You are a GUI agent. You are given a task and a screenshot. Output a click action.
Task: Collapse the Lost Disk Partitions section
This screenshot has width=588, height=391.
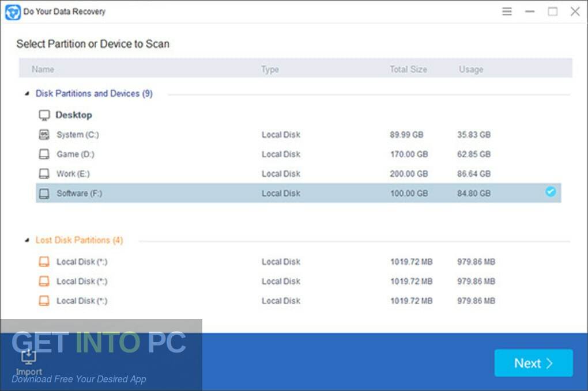pyautogui.click(x=27, y=240)
